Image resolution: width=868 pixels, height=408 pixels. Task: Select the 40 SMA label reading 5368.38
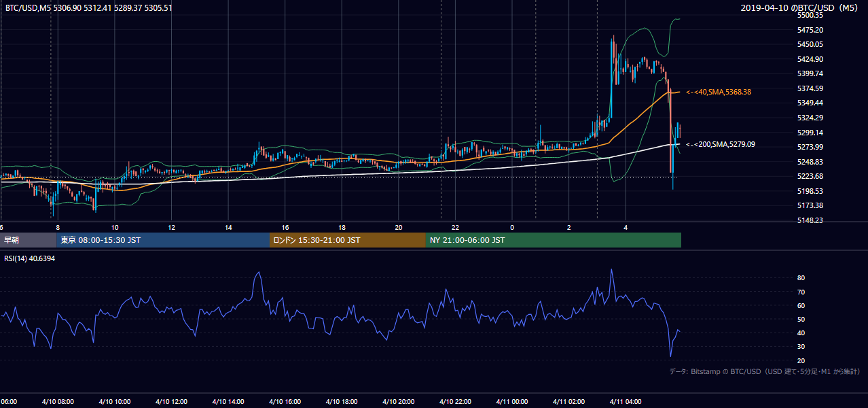[x=719, y=92]
